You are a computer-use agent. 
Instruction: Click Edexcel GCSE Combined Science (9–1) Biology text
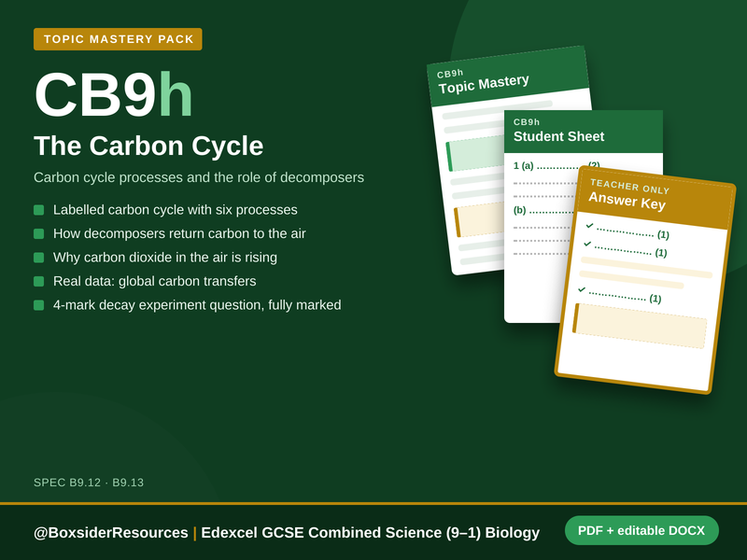370,532
